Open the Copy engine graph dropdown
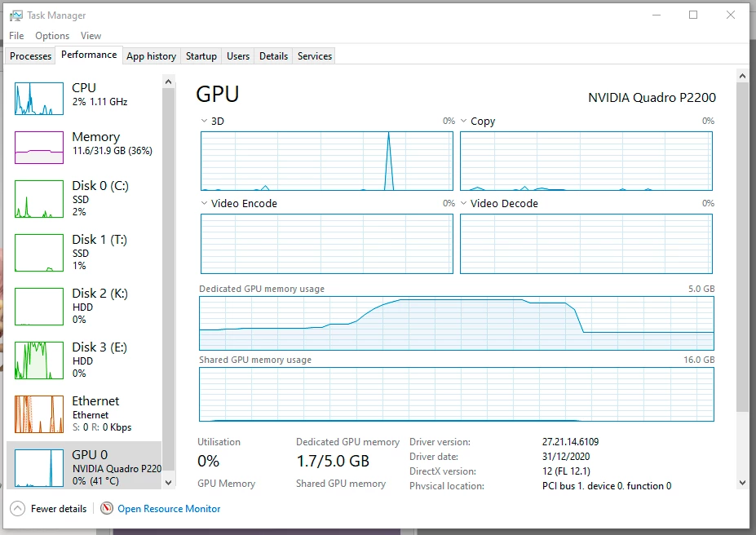Viewport: 756px width, 535px height. point(463,121)
